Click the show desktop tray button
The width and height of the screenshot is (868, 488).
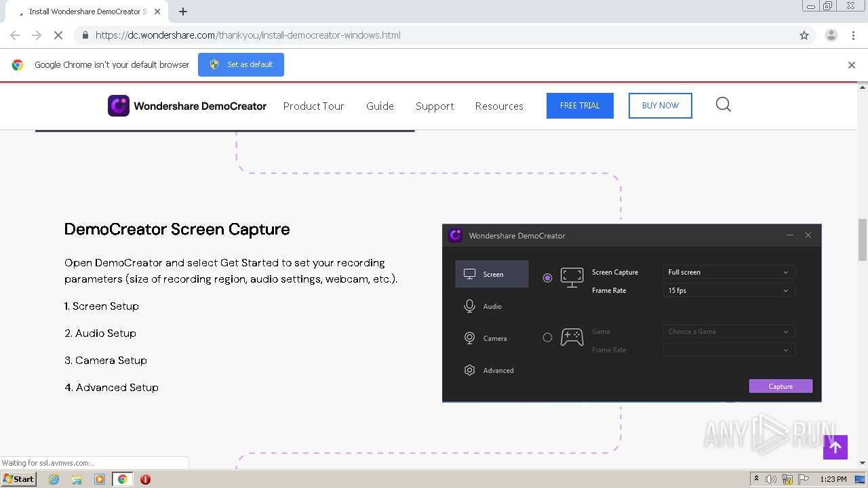tap(860, 479)
